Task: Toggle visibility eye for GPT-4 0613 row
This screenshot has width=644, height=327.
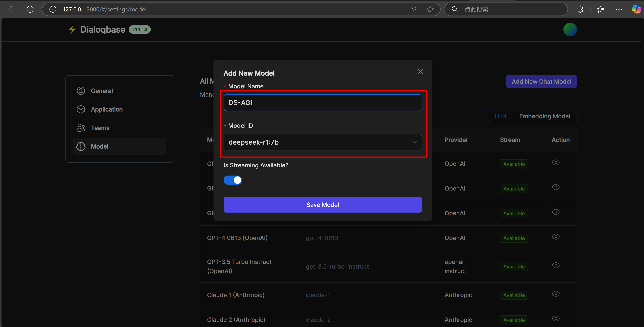Action: 556,237
